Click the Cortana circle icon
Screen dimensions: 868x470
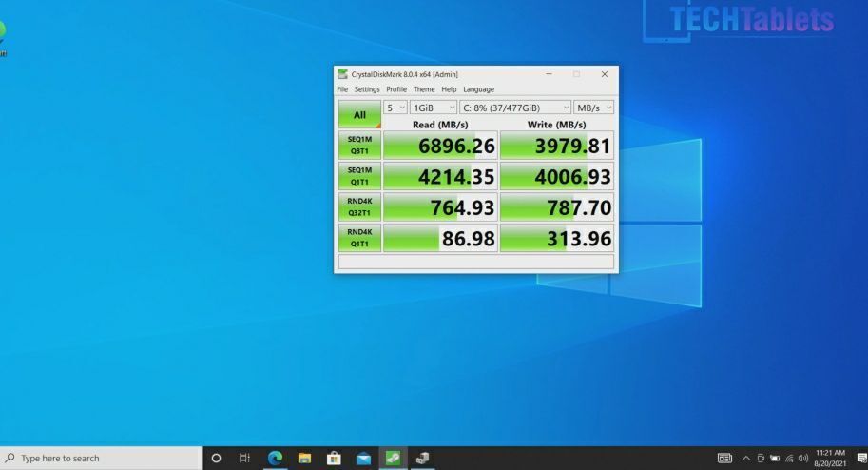point(216,458)
